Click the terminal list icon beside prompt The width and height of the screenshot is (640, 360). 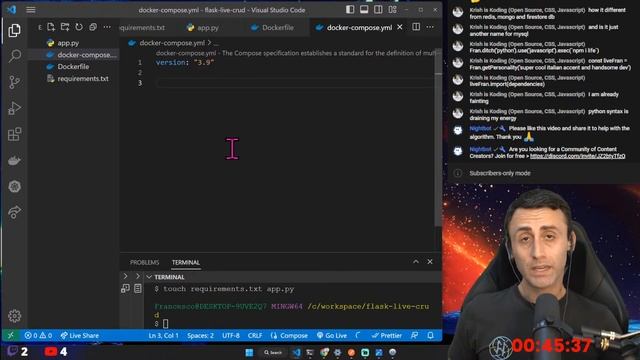(138, 289)
